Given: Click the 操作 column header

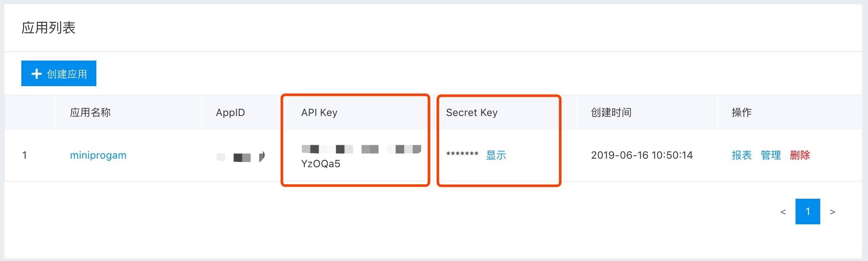Looking at the screenshot, I should pos(741,113).
